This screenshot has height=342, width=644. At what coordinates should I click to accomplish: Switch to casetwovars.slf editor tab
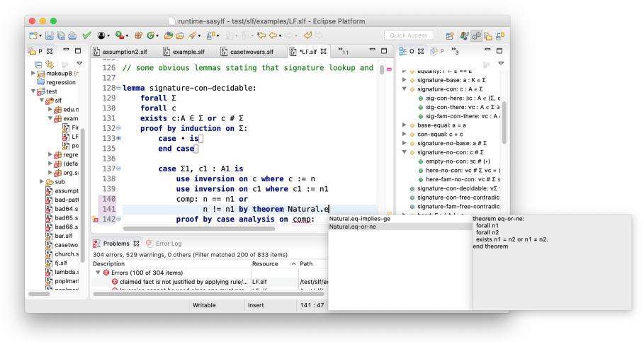(x=247, y=52)
